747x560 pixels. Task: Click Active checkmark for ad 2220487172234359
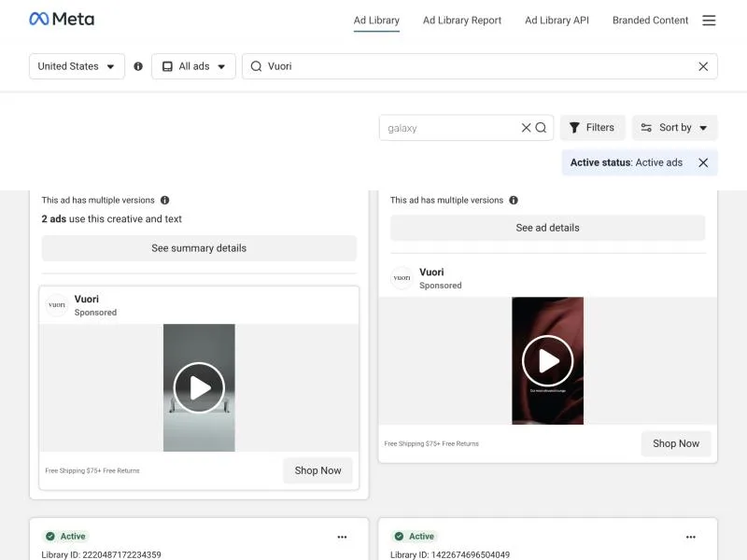[50, 536]
